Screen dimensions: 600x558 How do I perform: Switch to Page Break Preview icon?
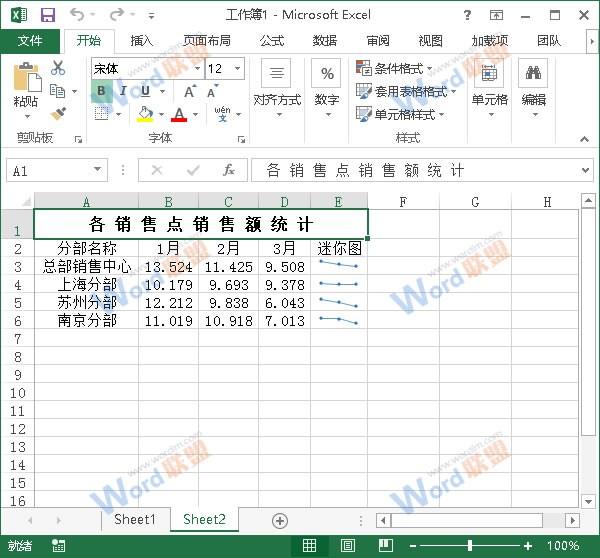[386, 546]
